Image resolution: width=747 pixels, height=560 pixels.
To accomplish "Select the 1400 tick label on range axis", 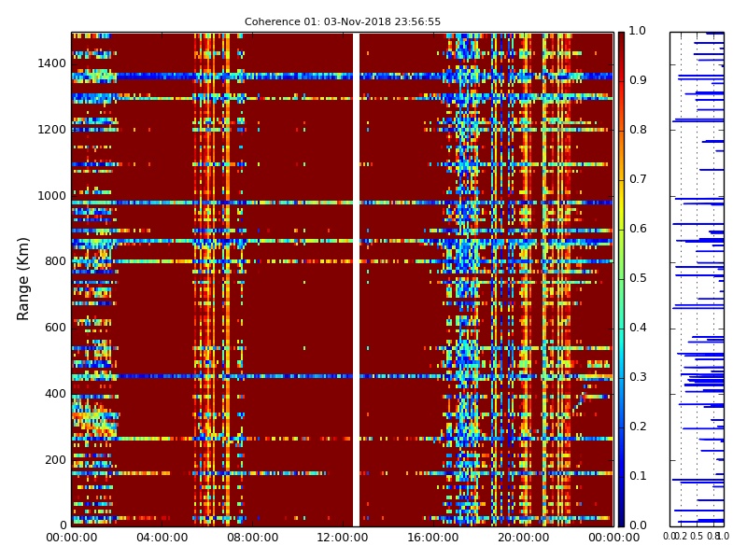I will [52, 63].
